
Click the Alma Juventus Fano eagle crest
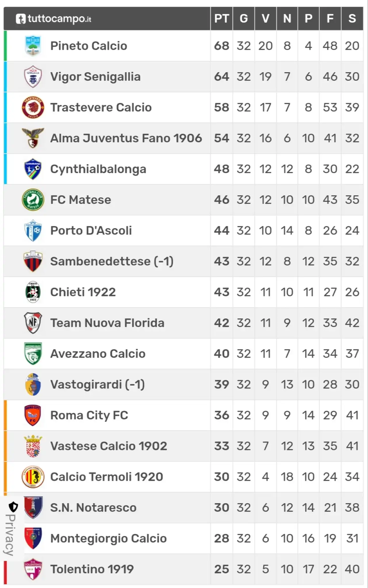click(x=33, y=138)
